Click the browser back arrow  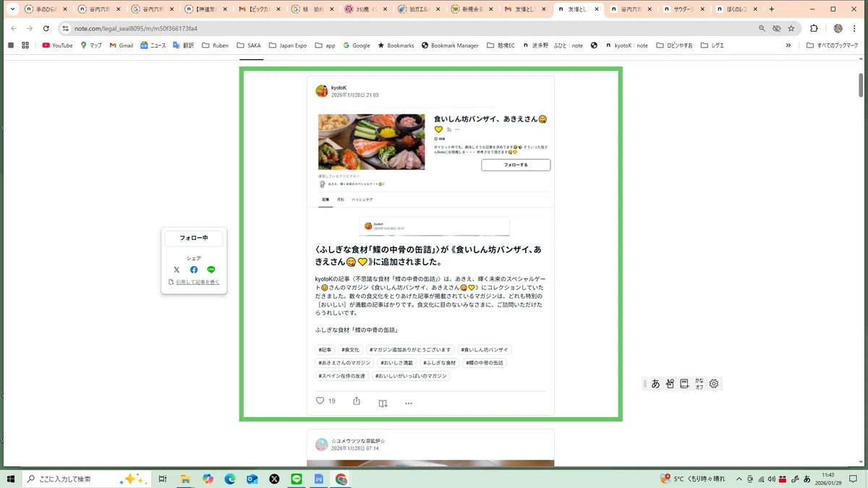pos(13,28)
